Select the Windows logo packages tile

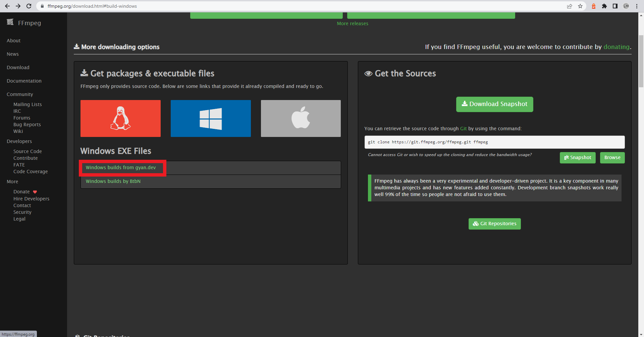(211, 118)
